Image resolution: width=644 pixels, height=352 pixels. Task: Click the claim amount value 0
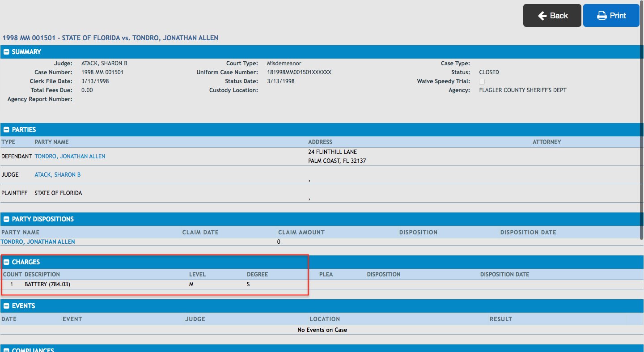click(x=279, y=242)
